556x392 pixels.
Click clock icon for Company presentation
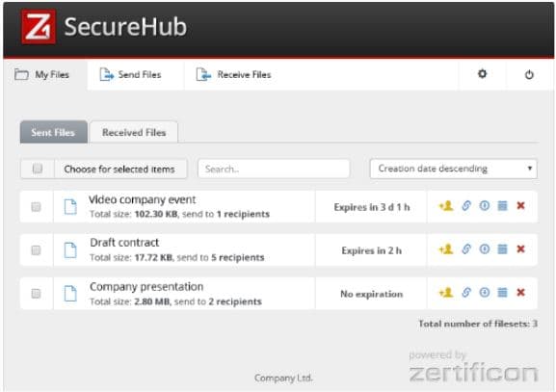tap(485, 293)
